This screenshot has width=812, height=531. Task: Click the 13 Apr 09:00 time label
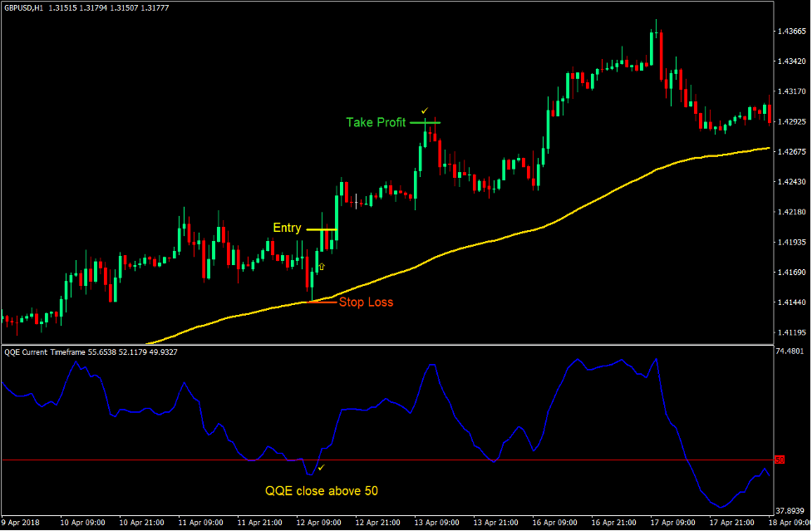pos(436,524)
